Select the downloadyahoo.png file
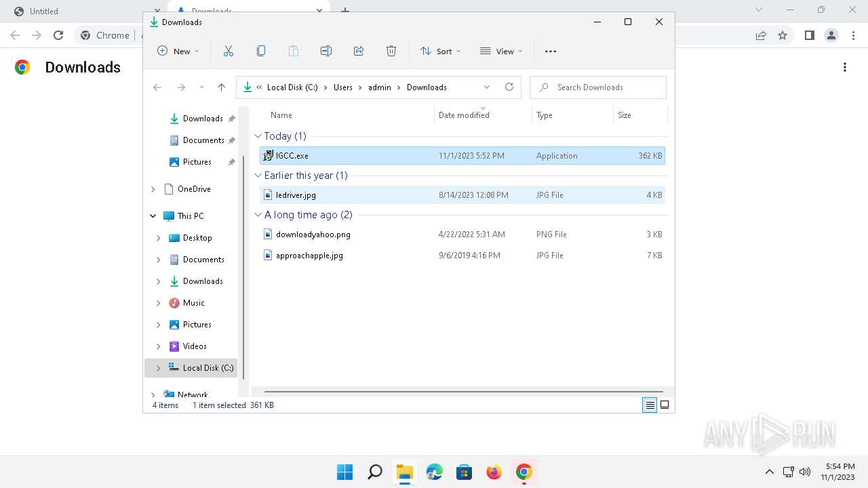This screenshot has width=868, height=488. pos(462,234)
